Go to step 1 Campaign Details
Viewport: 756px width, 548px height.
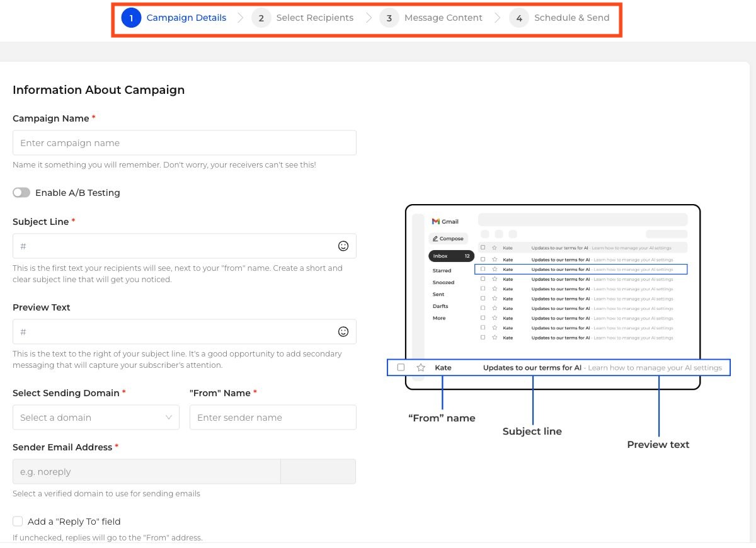[174, 18]
